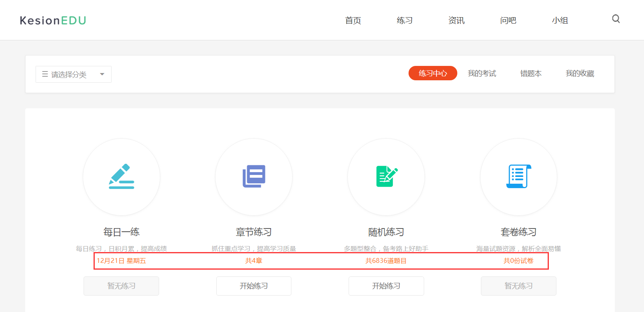Click the 共6836道题目 text
The width and height of the screenshot is (644, 312).
386,261
